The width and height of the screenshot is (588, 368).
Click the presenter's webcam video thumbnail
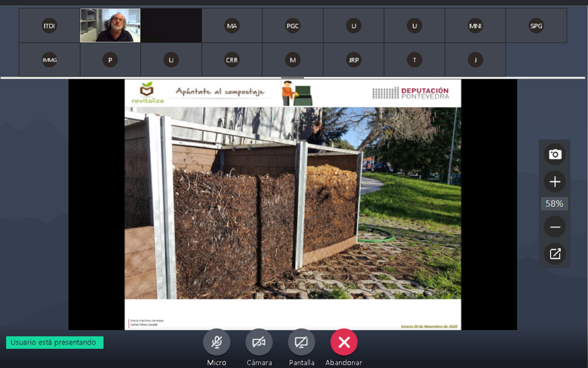point(110,25)
